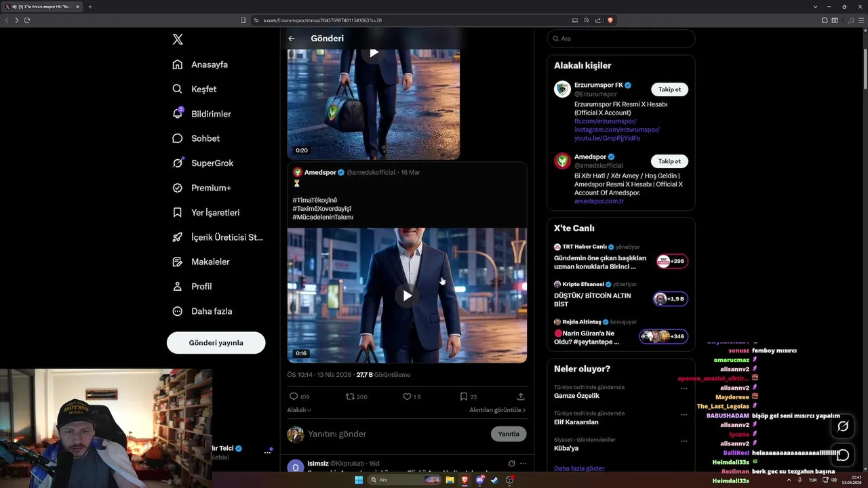Click the taskbar Ara search box

tap(405, 480)
